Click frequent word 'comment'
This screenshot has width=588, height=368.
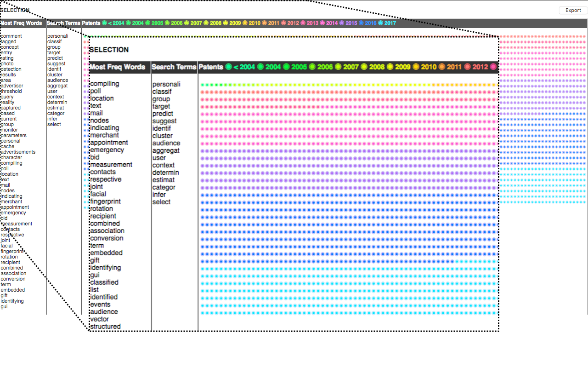click(x=11, y=36)
